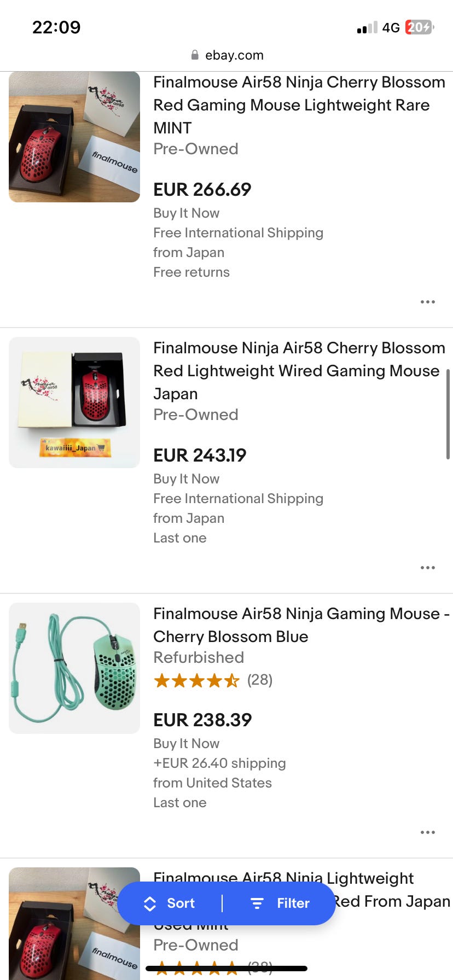Open the Lightweight Wired Gaming Mouse Japan listing title
The height and width of the screenshot is (980, 453).
(299, 370)
